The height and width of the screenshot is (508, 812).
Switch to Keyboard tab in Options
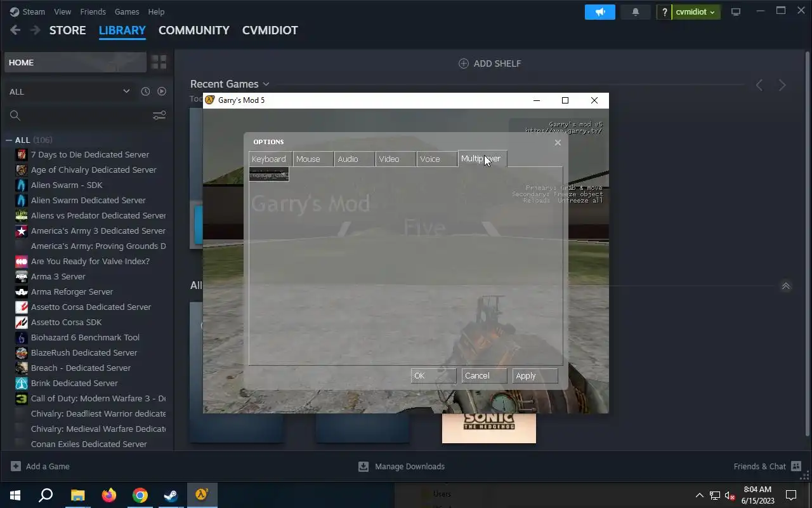click(270, 159)
